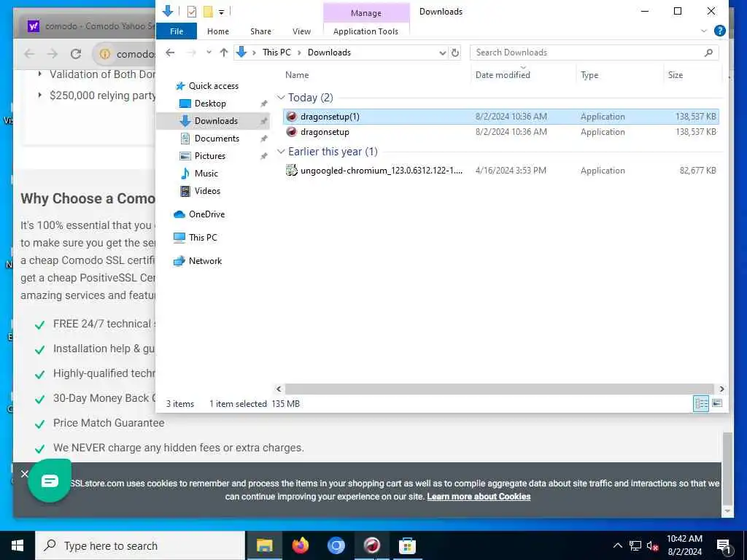Sort by Date modified column
The image size is (747, 560).
503,75
